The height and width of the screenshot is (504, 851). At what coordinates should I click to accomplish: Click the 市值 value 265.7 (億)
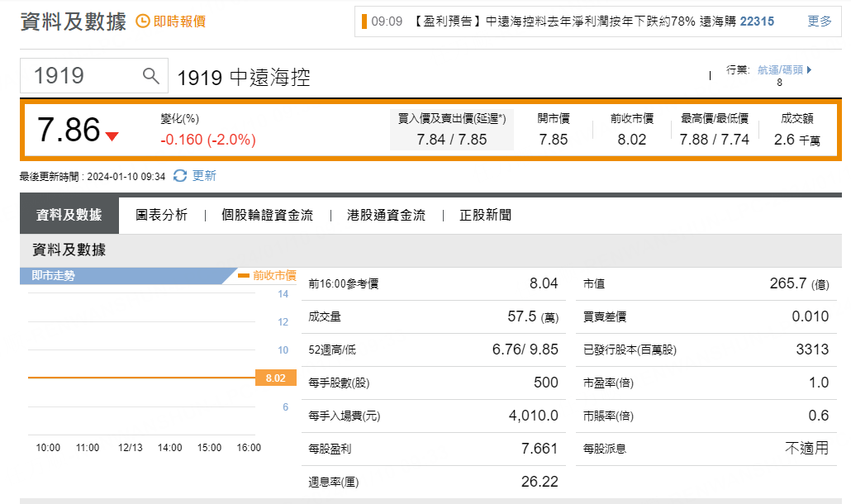[799, 283]
